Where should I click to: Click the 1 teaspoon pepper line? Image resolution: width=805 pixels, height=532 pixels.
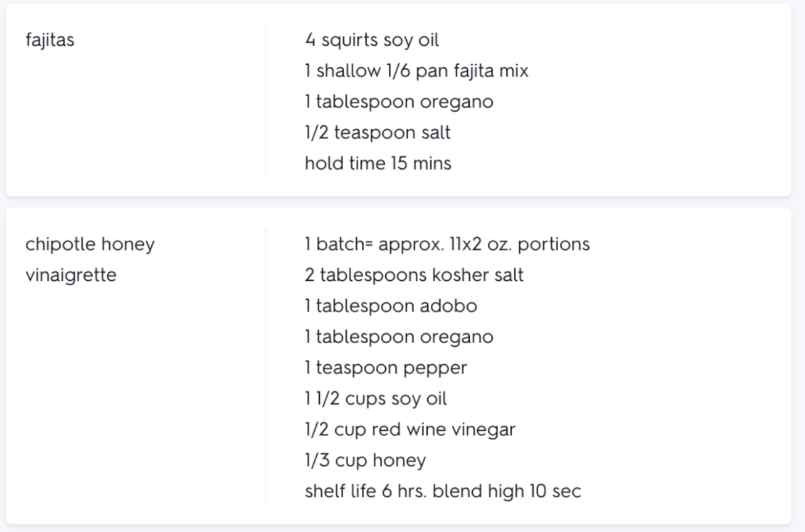[x=386, y=368]
